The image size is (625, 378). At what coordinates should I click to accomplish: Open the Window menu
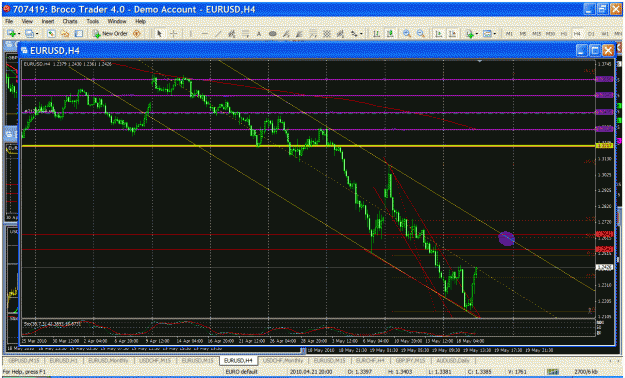point(117,22)
